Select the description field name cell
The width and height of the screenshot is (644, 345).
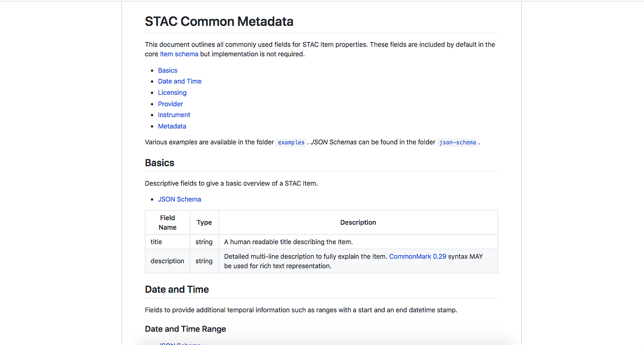click(167, 261)
